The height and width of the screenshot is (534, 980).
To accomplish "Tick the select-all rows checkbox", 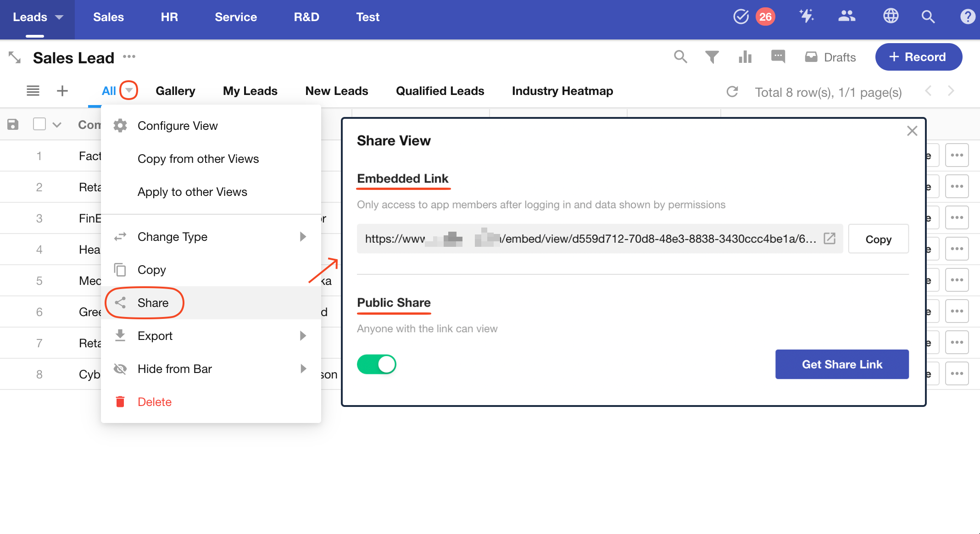I will [39, 124].
